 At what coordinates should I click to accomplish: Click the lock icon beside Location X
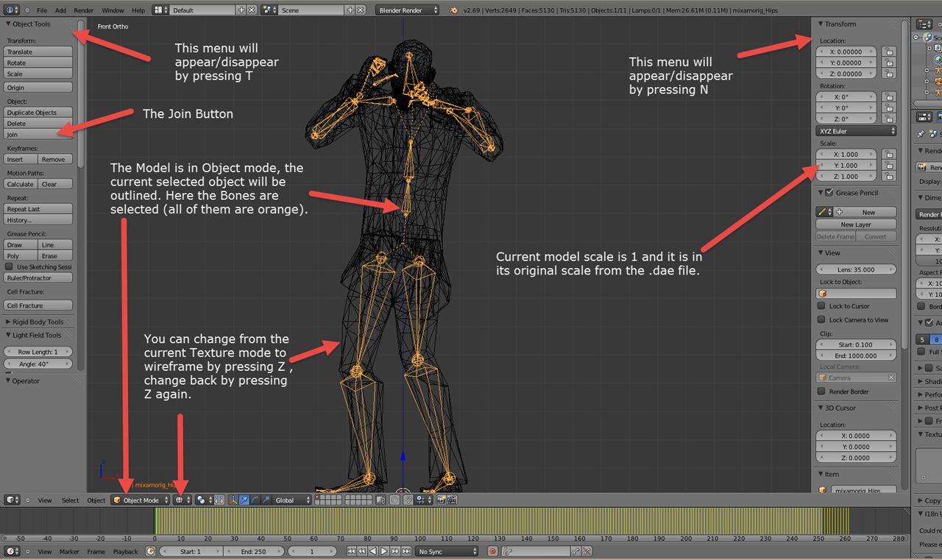tap(888, 52)
